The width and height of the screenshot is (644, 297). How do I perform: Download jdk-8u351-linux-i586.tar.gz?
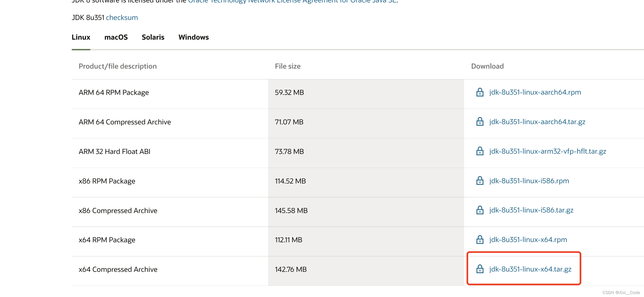531,210
